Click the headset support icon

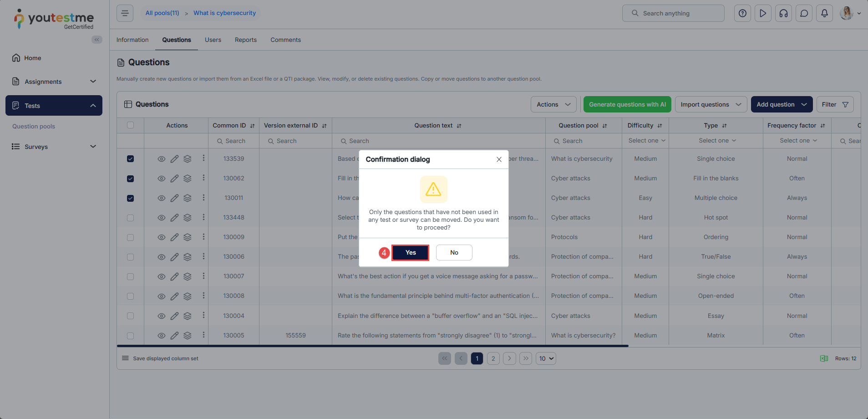coord(783,13)
